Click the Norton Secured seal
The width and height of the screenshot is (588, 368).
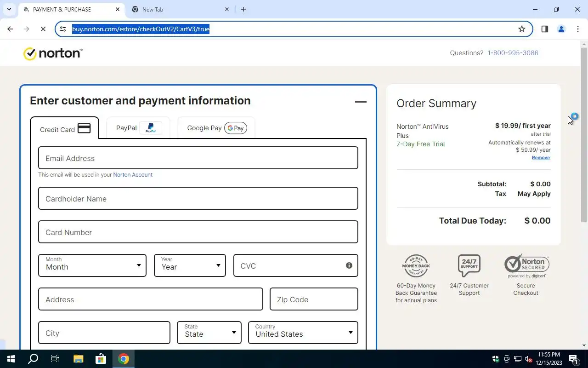pos(526,266)
